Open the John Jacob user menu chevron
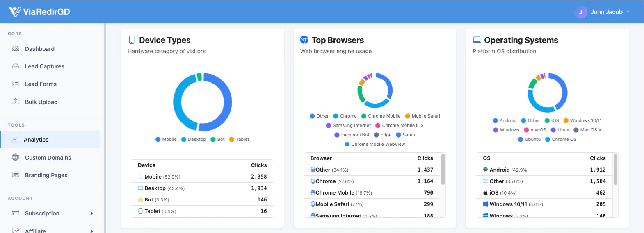 pyautogui.click(x=628, y=12)
